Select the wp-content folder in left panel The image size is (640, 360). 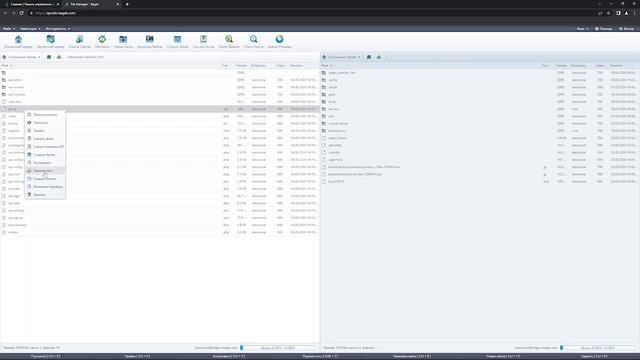160,87
